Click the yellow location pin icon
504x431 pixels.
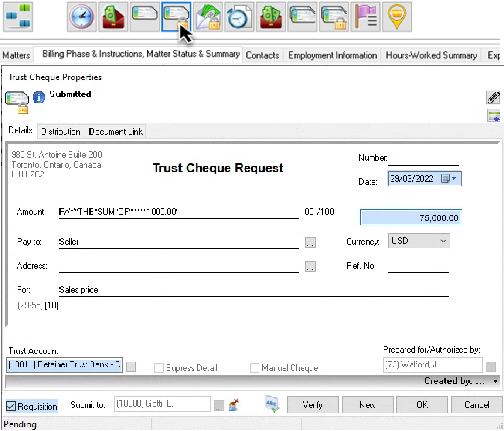397,17
